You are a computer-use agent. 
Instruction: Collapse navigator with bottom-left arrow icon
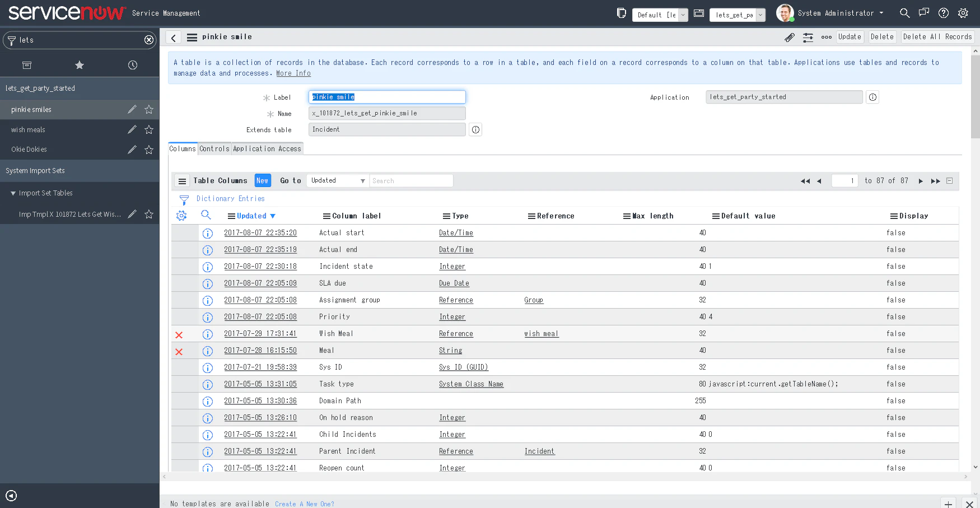(x=11, y=496)
